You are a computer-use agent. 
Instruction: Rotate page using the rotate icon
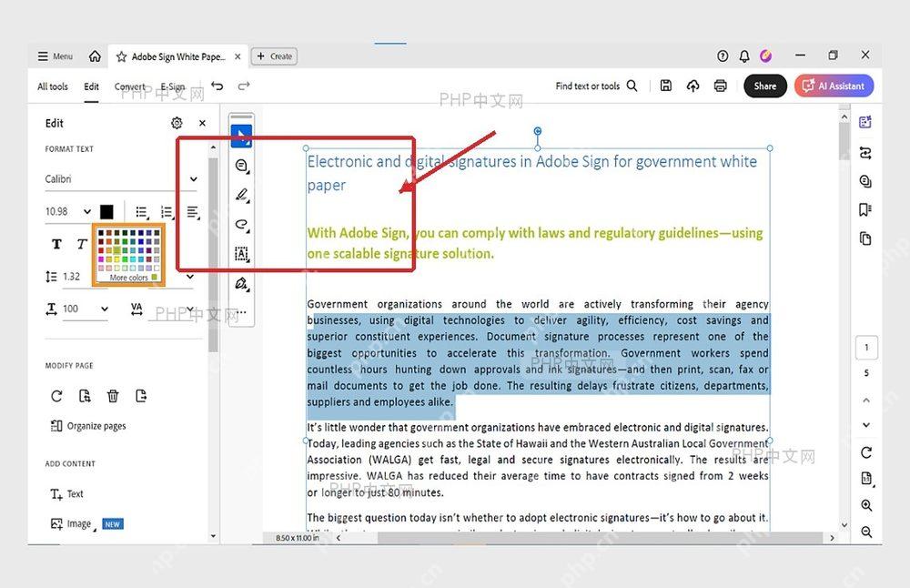56,396
